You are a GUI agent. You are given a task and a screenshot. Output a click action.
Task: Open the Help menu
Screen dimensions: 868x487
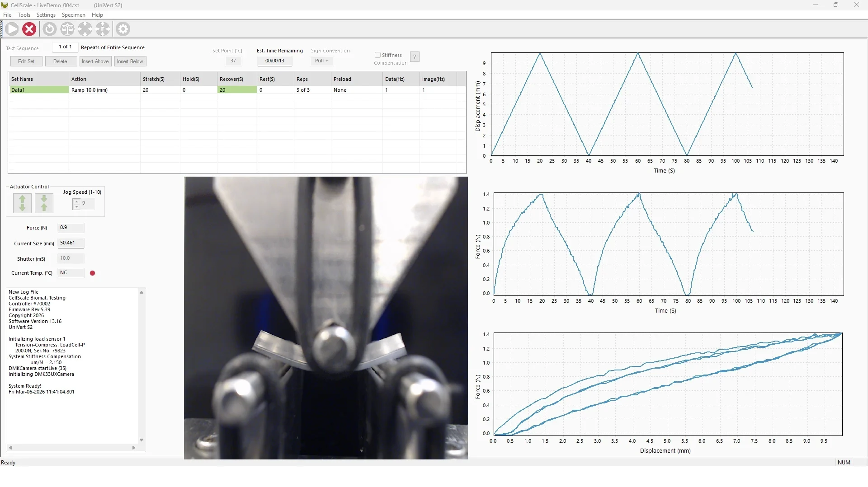97,15
